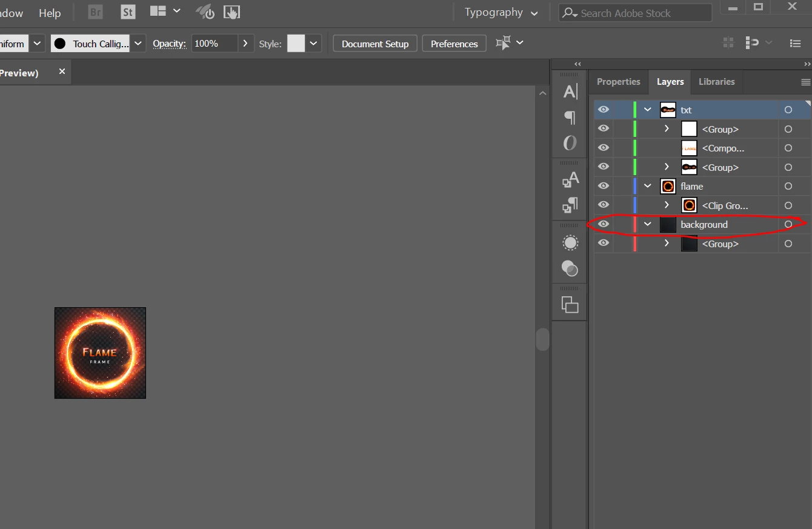Hide the flame layer
The height and width of the screenshot is (529, 812).
tap(603, 186)
